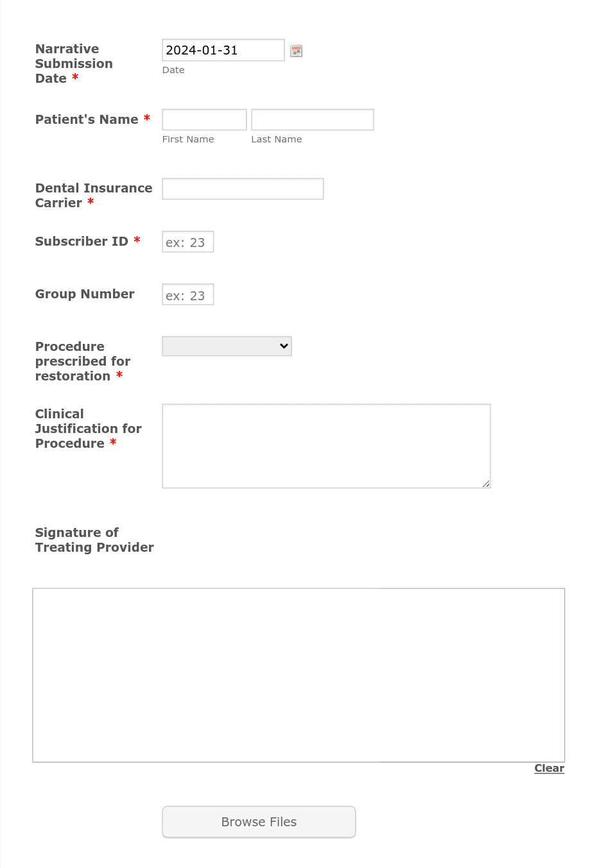
Task: Select the Dental Insurance Carrier text box
Action: (x=242, y=188)
